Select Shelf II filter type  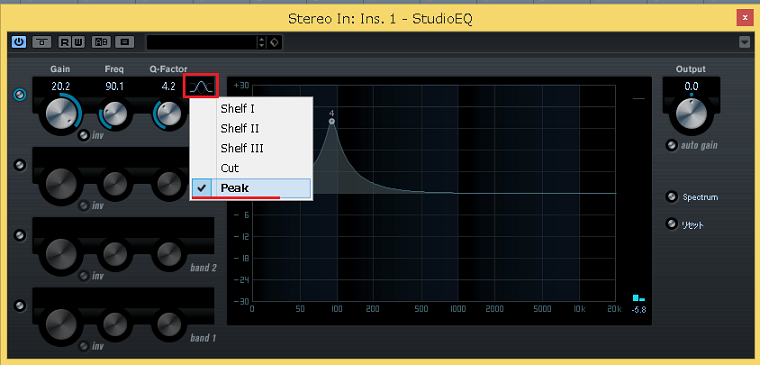pyautogui.click(x=240, y=128)
